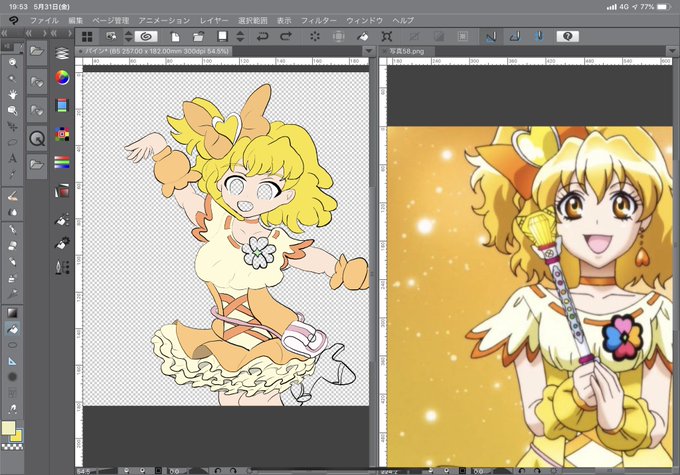Click the scale/transform command icon

tap(386, 36)
